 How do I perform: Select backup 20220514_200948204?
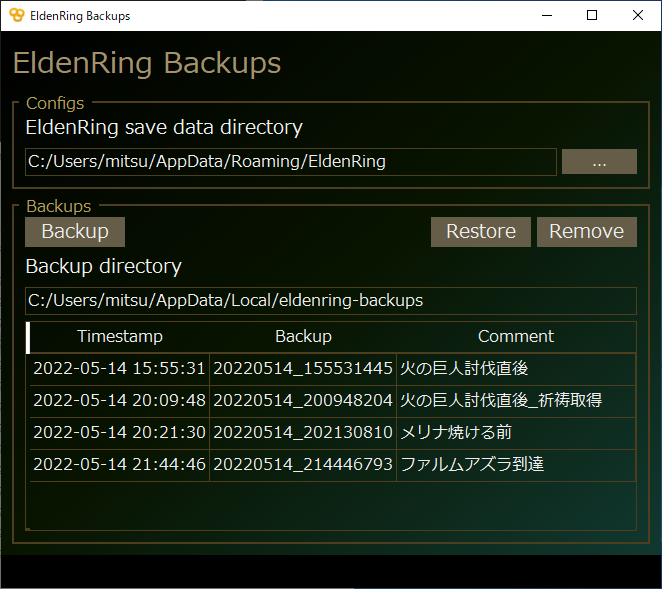point(303,400)
